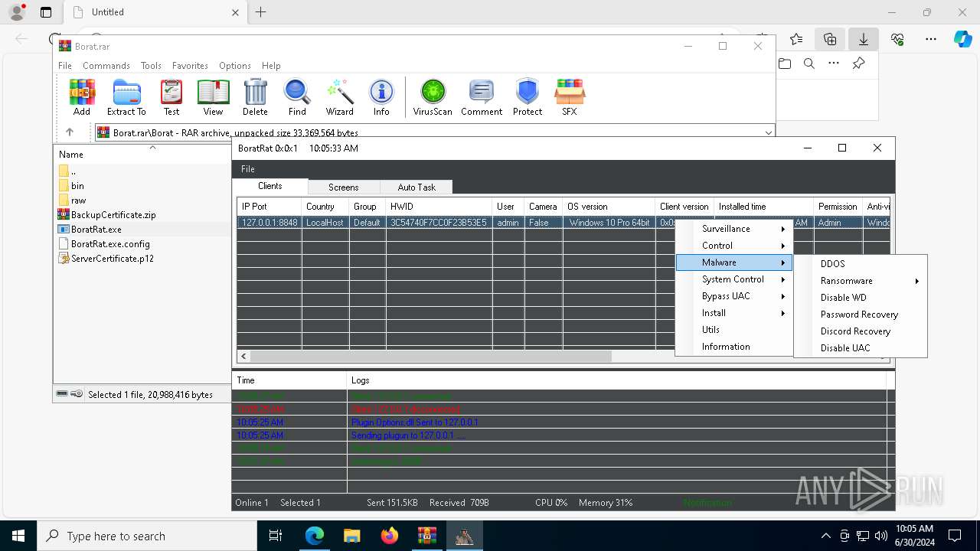
Task: Click the Add icon in WinRAR toolbar
Action: pos(82,97)
